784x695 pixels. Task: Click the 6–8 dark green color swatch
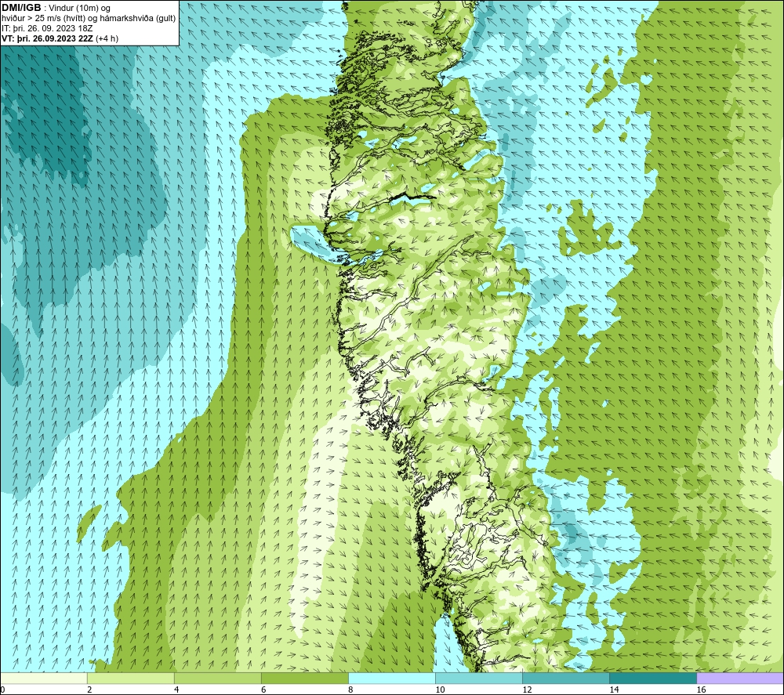(304, 678)
